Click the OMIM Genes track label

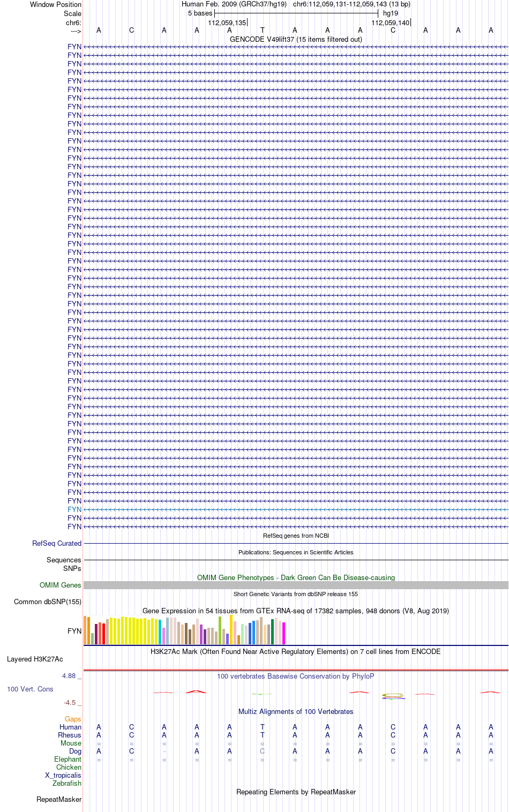pos(61,585)
